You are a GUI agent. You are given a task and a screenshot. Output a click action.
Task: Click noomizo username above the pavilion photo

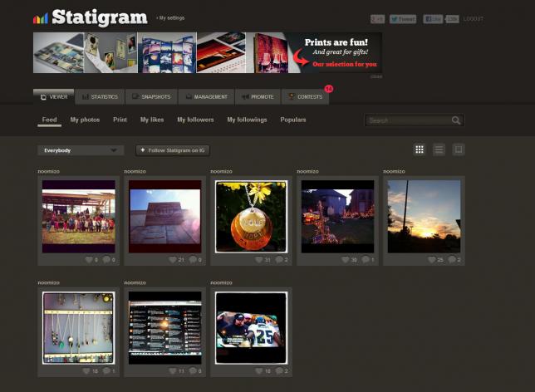pyautogui.click(x=48, y=171)
